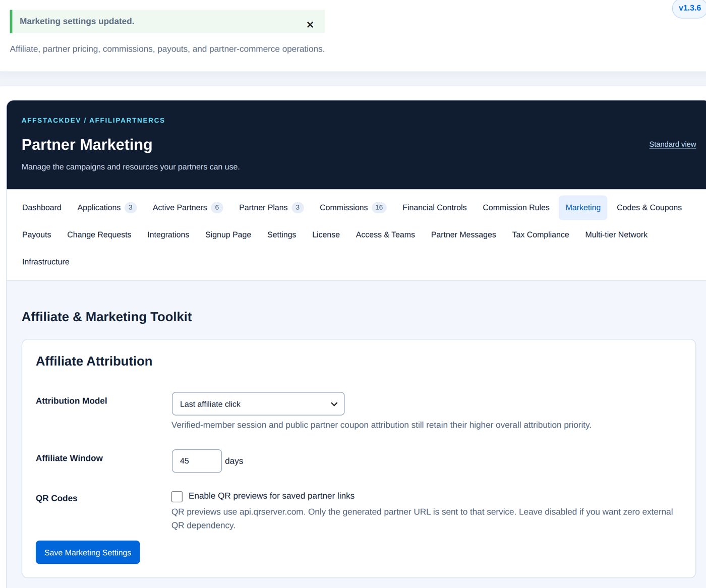Click the Affiliate Window label
This screenshot has height=588, width=706.
pyautogui.click(x=70, y=458)
